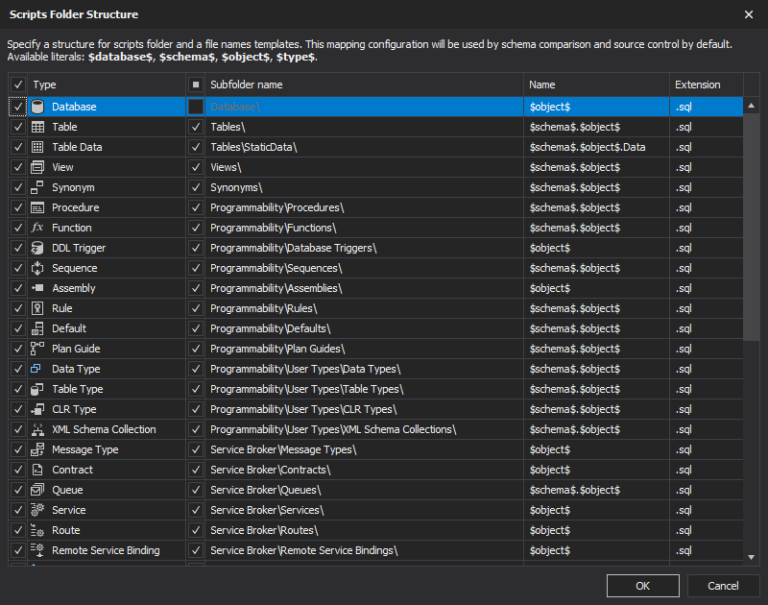Screen dimensions: 768x605
Task: Click the Contract type icon
Action: [38, 469]
